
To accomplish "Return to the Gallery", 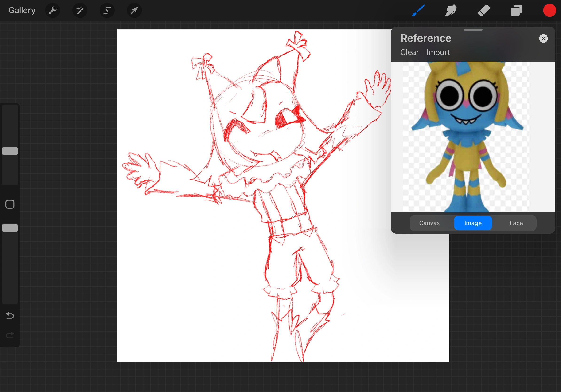I will 22,10.
